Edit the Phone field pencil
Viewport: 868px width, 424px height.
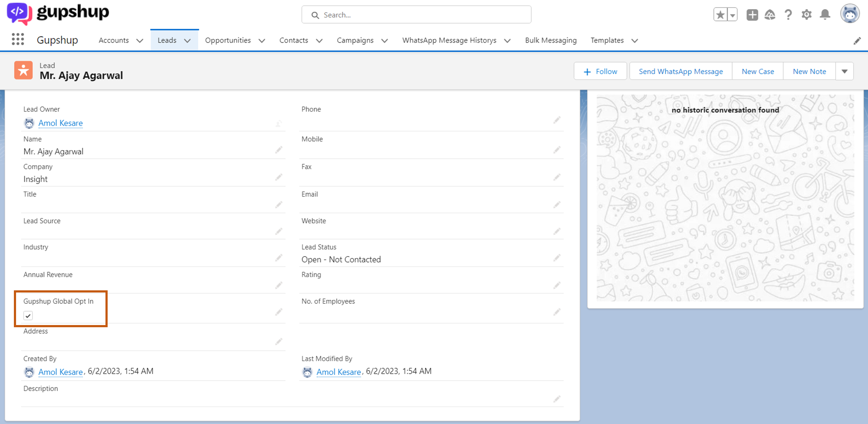tap(557, 120)
